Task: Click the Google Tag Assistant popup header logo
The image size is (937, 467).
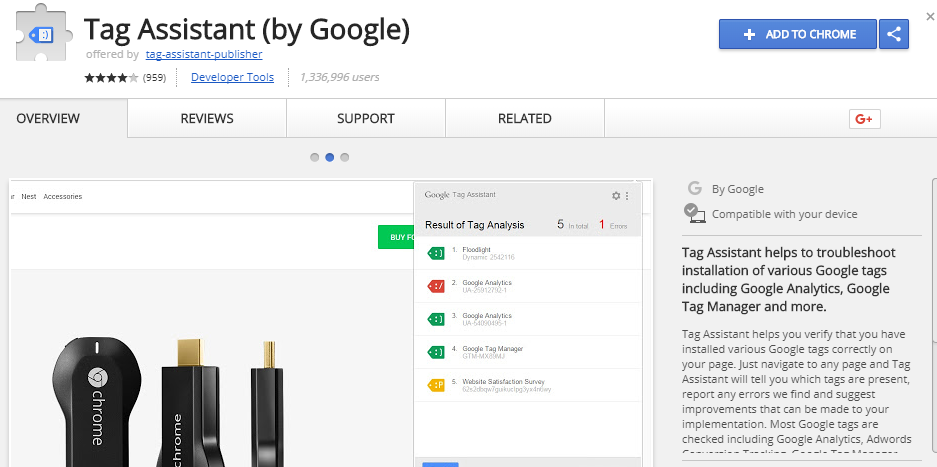Action: pyautogui.click(x=460, y=195)
